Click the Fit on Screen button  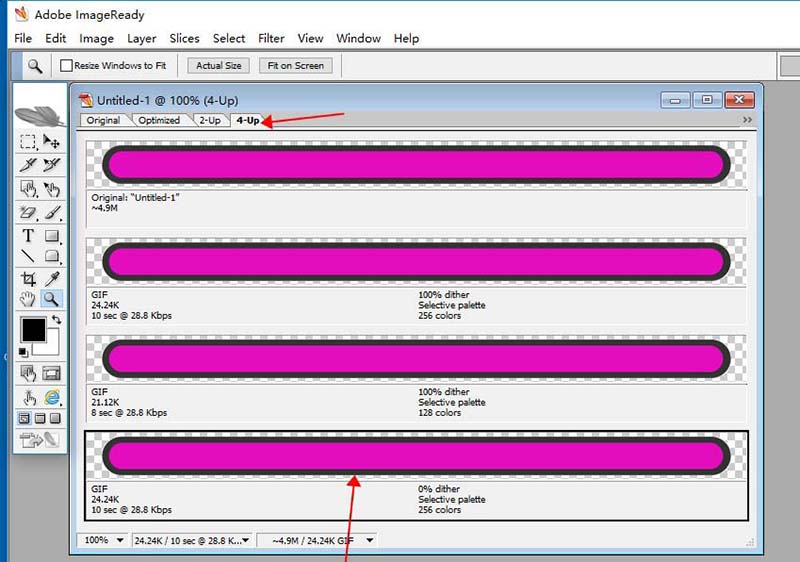pyautogui.click(x=295, y=65)
